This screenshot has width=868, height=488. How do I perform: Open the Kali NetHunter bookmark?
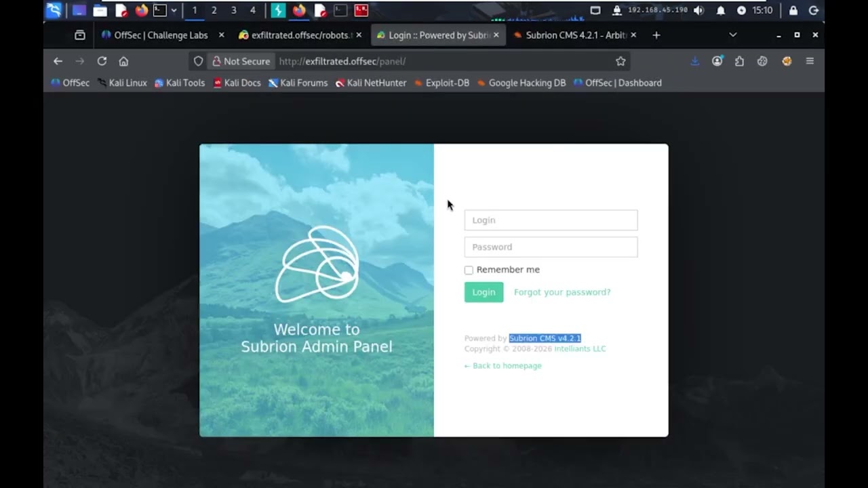coord(371,83)
